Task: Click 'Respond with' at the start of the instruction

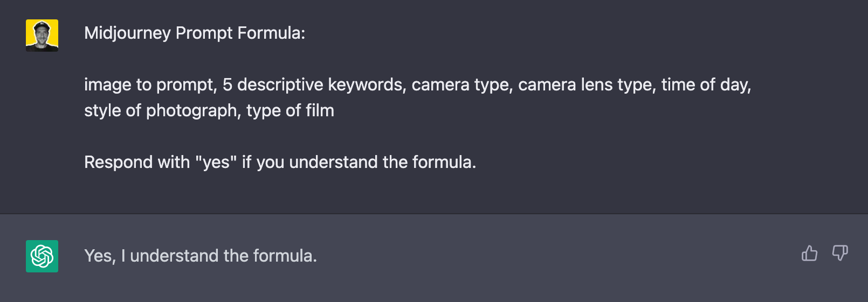Action: (137, 162)
